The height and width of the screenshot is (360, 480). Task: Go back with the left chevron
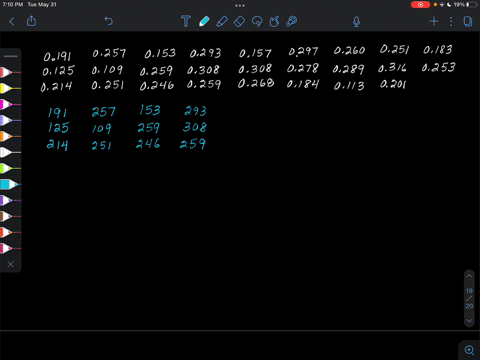[x=12, y=22]
